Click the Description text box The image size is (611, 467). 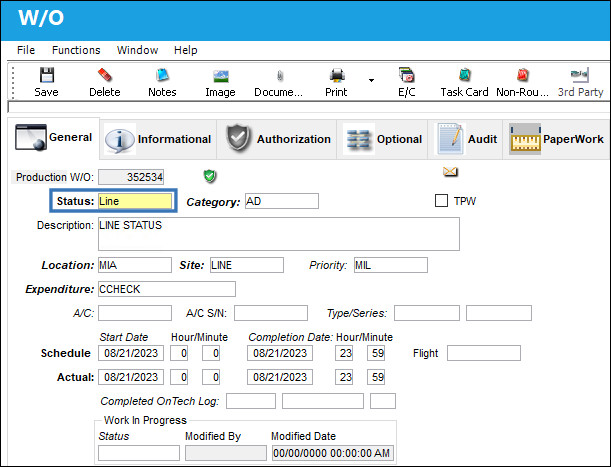(x=279, y=234)
